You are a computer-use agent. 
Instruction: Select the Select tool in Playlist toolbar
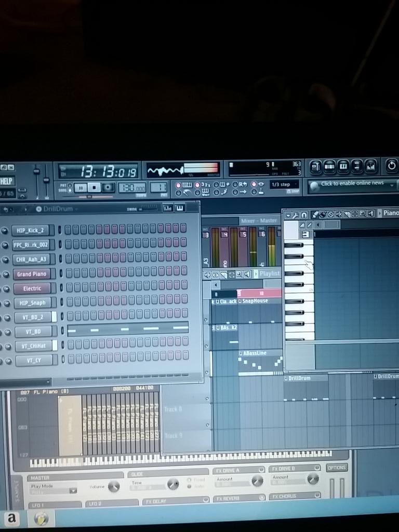pos(232,274)
